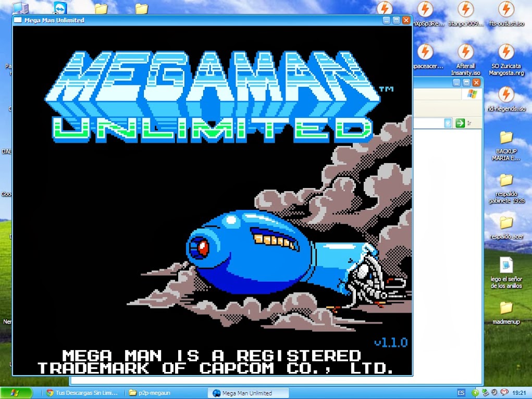532x399 pixels.
Task: Open the TeamViewer shortcut on desktop
Action: (x=60, y=7)
